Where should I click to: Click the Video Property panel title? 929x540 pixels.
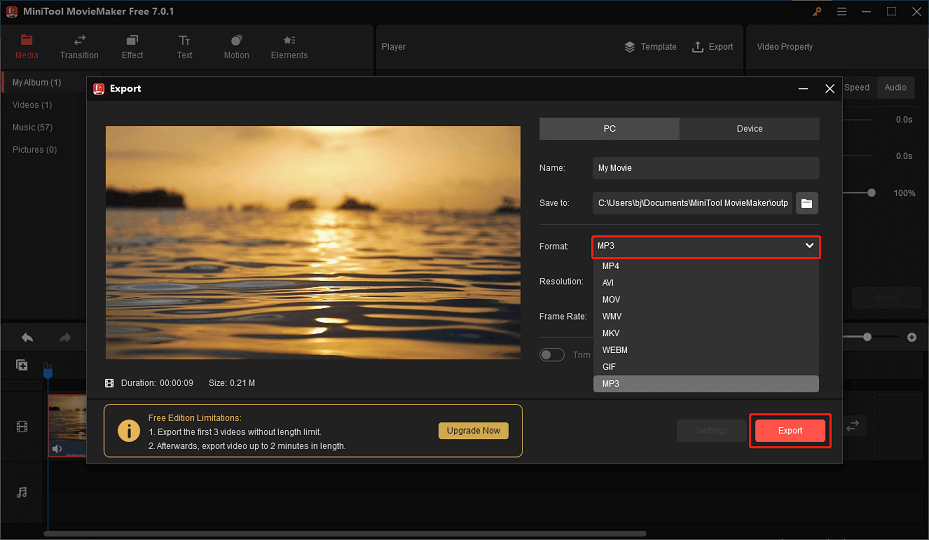click(x=784, y=47)
